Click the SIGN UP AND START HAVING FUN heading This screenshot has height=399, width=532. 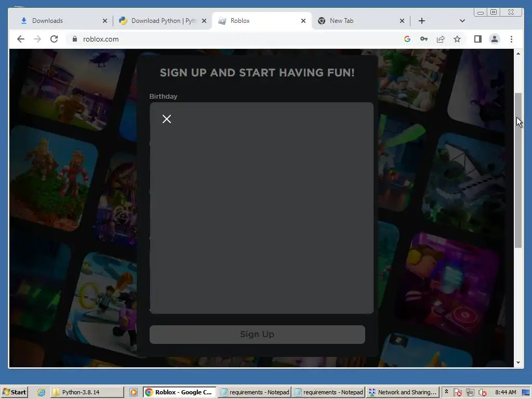coord(257,72)
